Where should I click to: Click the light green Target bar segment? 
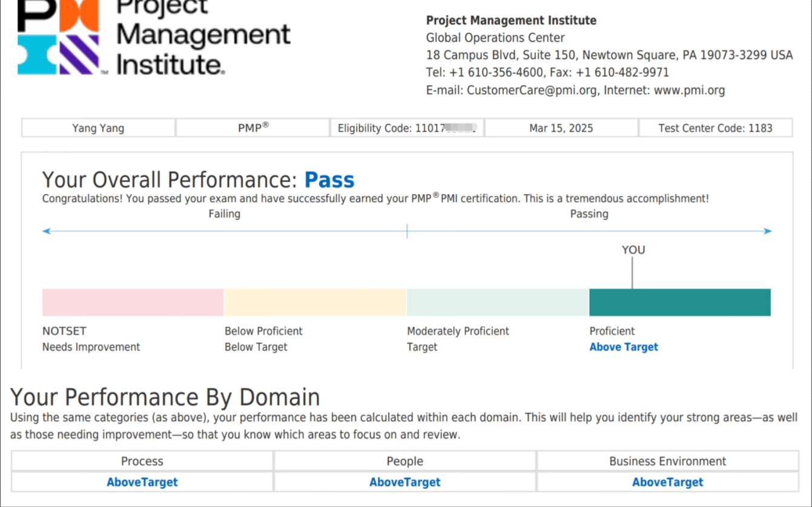pyautogui.click(x=497, y=303)
